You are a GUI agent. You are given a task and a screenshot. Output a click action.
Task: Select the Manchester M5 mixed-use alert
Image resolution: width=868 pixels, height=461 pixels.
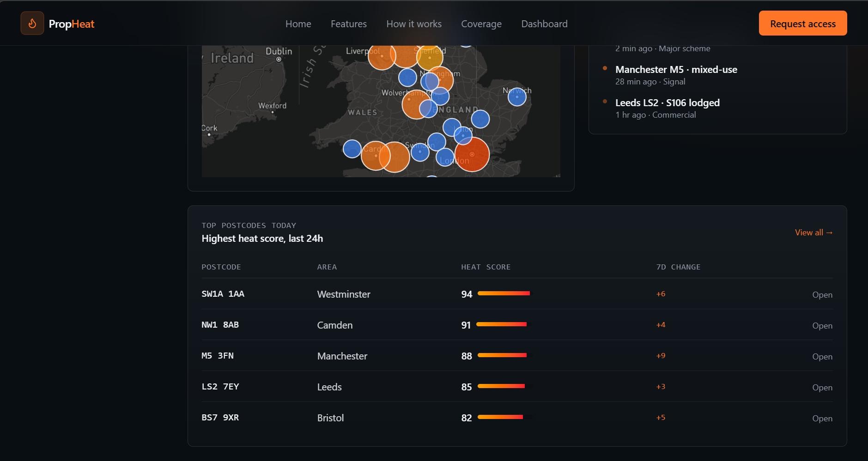point(676,75)
